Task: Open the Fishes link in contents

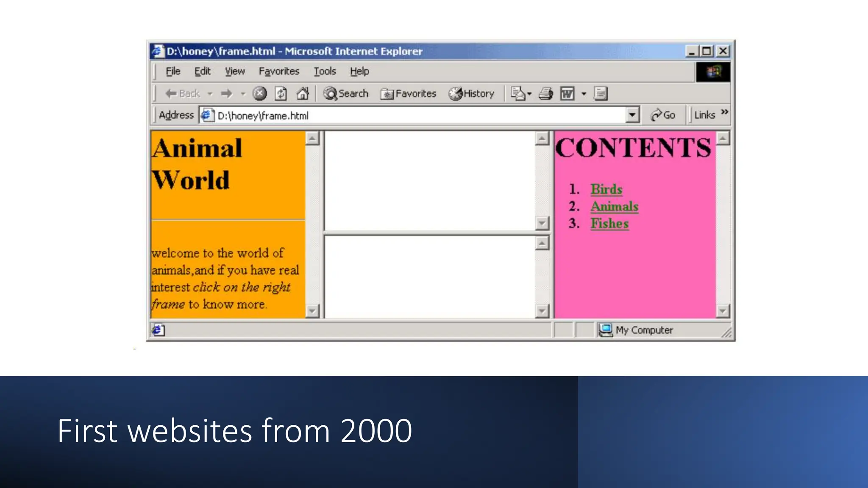Action: click(x=609, y=223)
